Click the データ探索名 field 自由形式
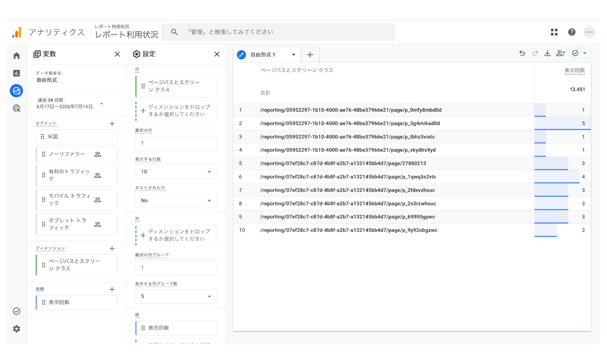Image resolution: width=607 pixels, height=364 pixels. tap(47, 80)
